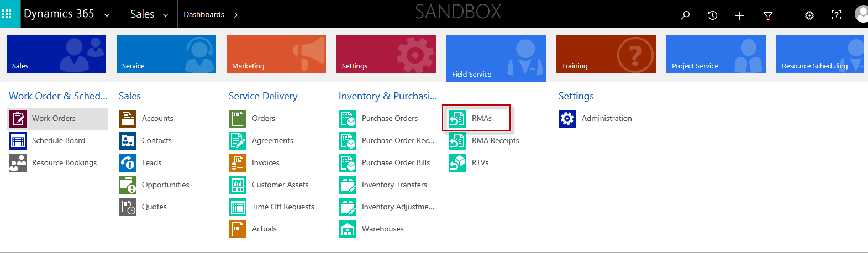This screenshot has height=253, width=868.
Task: Click the Purchase Orders icon
Action: (x=348, y=118)
